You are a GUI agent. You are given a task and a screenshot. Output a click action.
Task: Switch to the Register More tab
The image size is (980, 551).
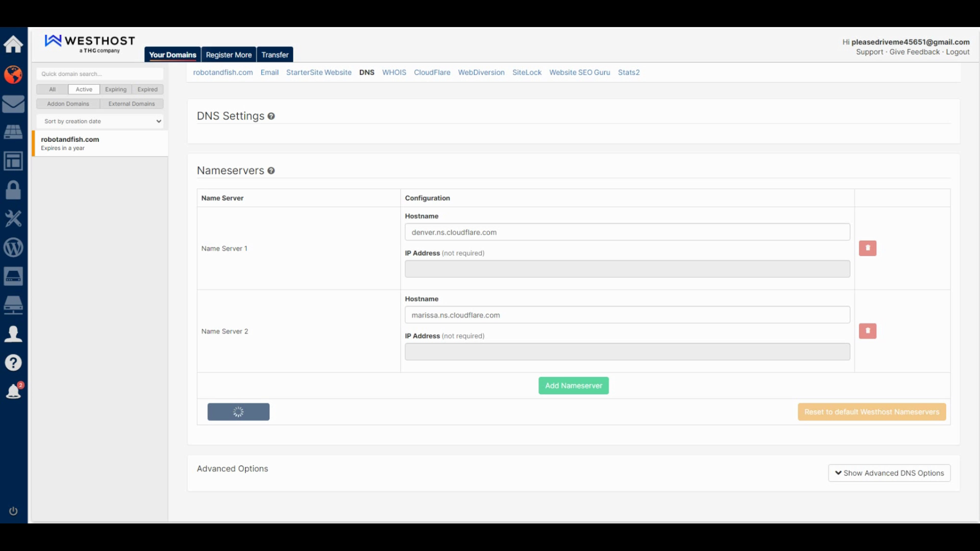pos(229,55)
